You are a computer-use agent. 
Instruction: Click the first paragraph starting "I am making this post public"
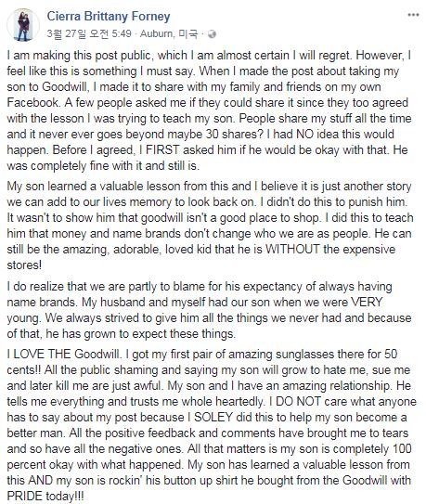click(x=210, y=110)
